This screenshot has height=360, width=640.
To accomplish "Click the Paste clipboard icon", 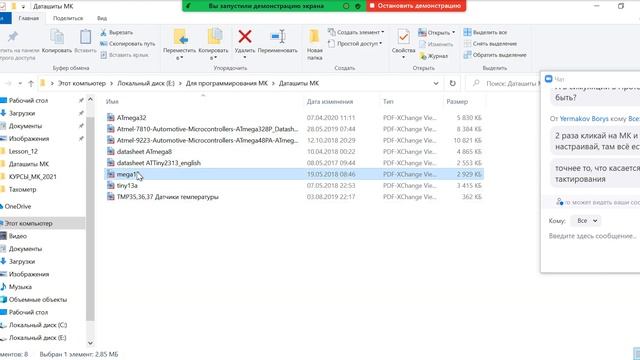I will click(85, 37).
